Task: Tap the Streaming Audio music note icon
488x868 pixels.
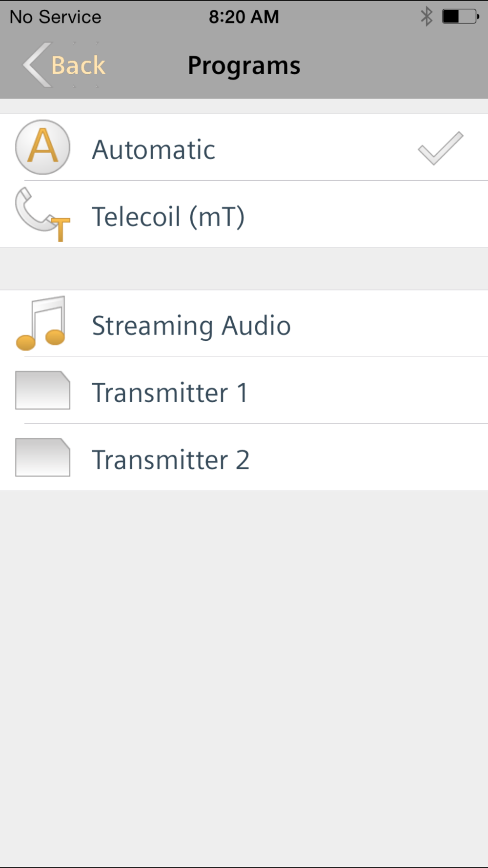Action: point(41,323)
